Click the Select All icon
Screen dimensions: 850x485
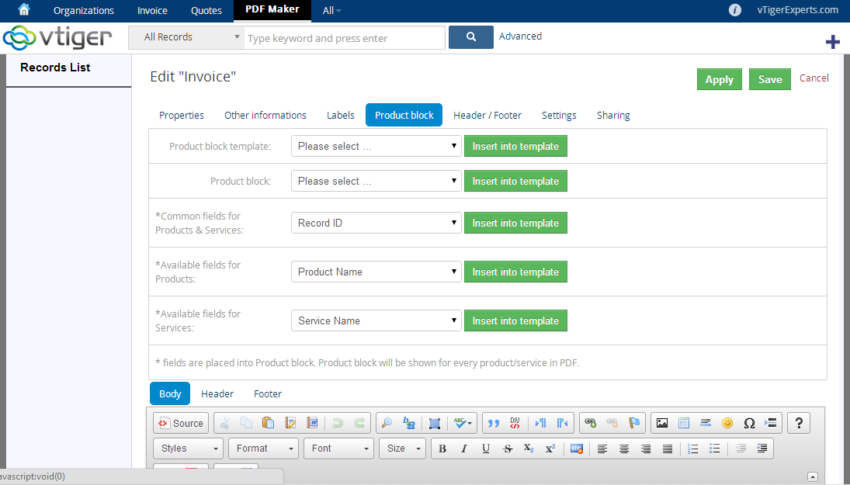pyautogui.click(x=434, y=423)
